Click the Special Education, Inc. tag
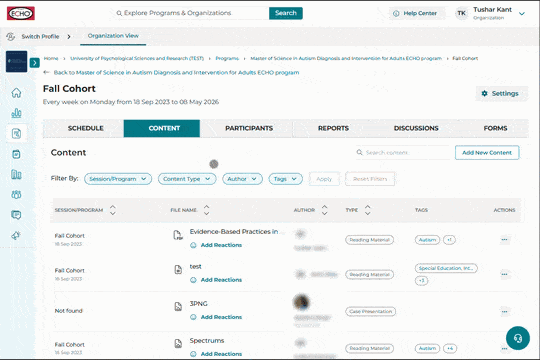The height and width of the screenshot is (360, 540). (446, 268)
